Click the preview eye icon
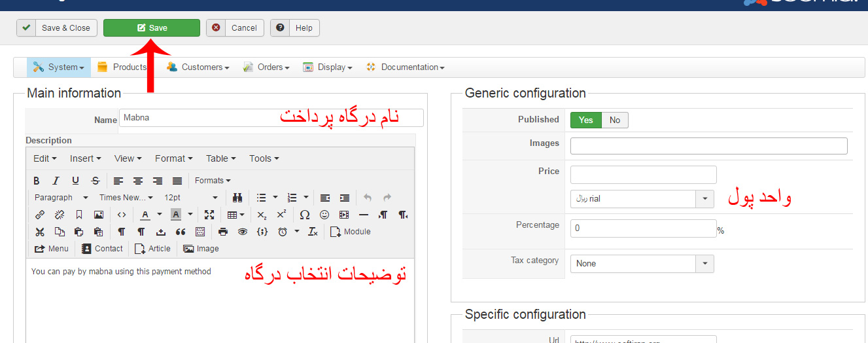The width and height of the screenshot is (868, 343). click(x=243, y=232)
